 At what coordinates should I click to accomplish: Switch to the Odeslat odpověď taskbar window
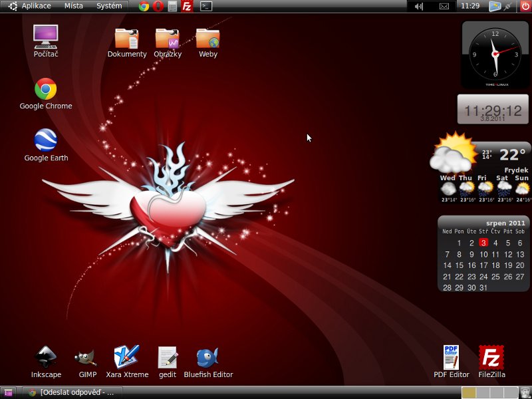pyautogui.click(x=73, y=392)
